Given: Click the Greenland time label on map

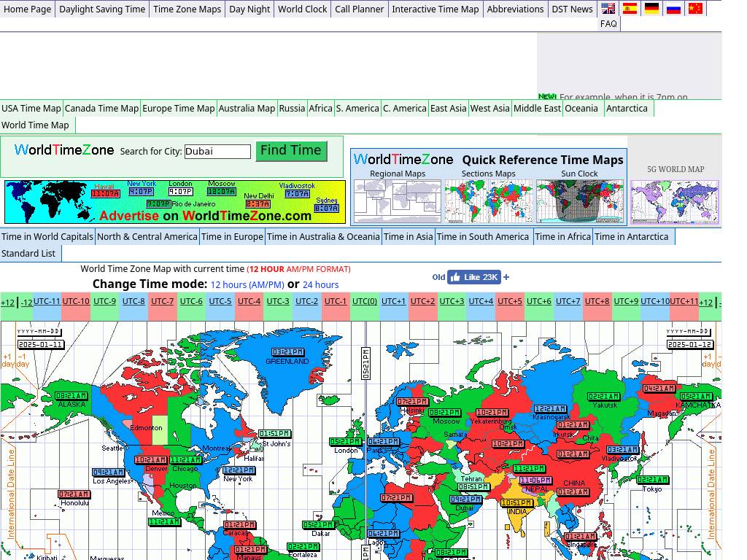Looking at the screenshot, I should [x=287, y=352].
